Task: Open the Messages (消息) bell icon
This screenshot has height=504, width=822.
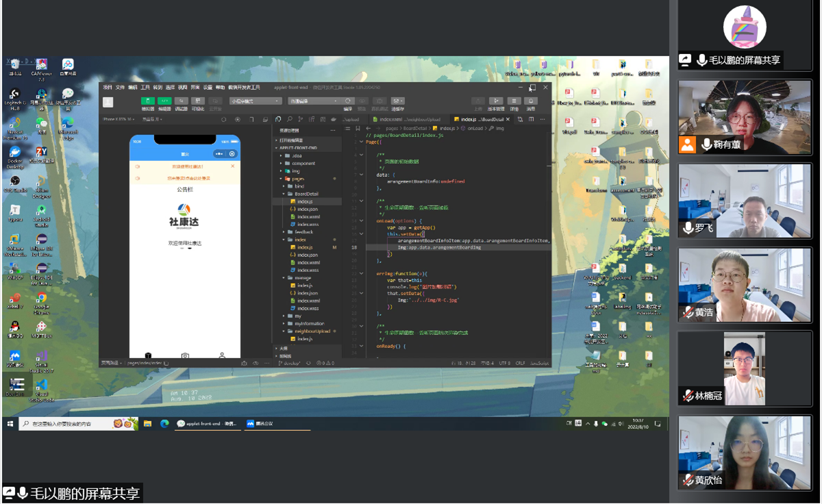Action: click(530, 101)
